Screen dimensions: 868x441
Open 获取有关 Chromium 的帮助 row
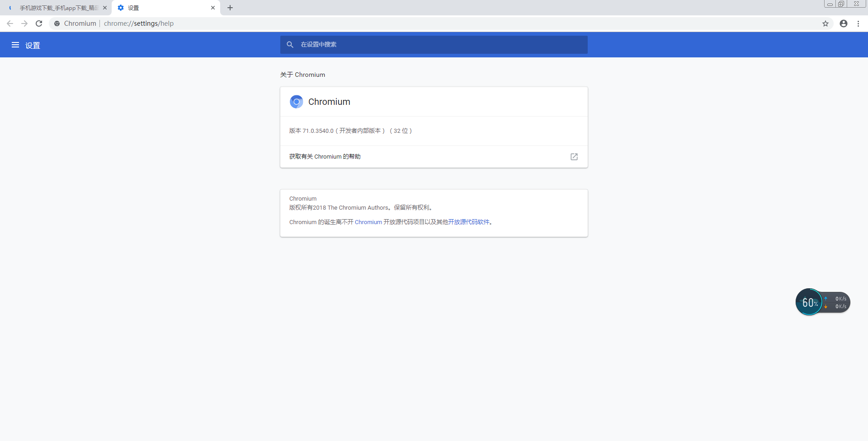pyautogui.click(x=434, y=157)
